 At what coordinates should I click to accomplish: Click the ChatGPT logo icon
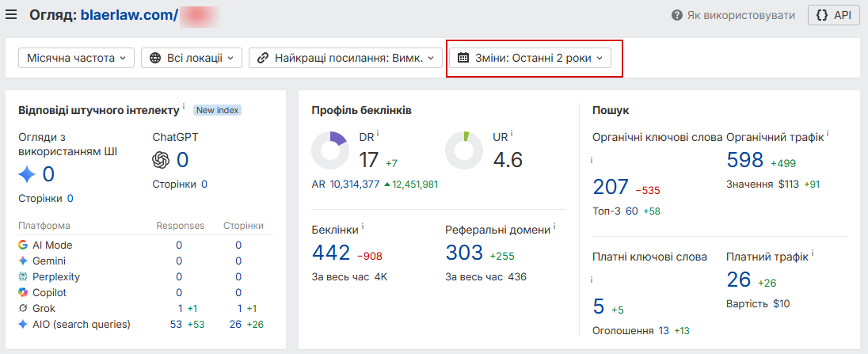[x=161, y=161]
